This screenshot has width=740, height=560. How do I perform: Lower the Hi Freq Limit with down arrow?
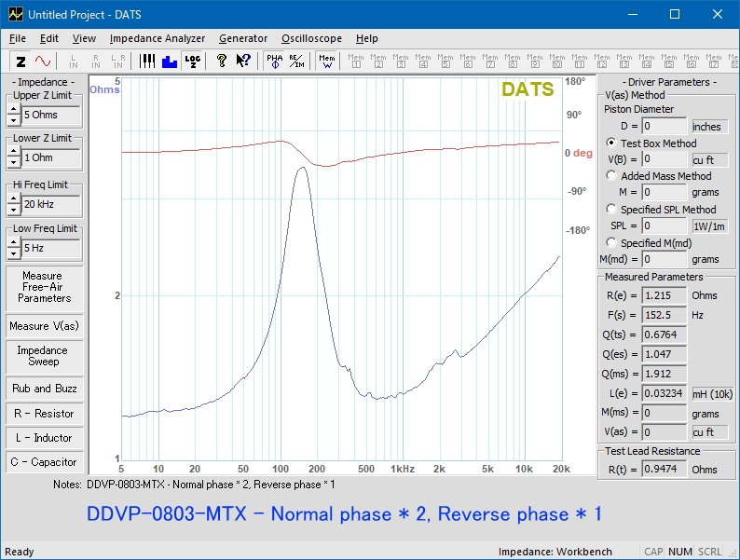[x=14, y=210]
